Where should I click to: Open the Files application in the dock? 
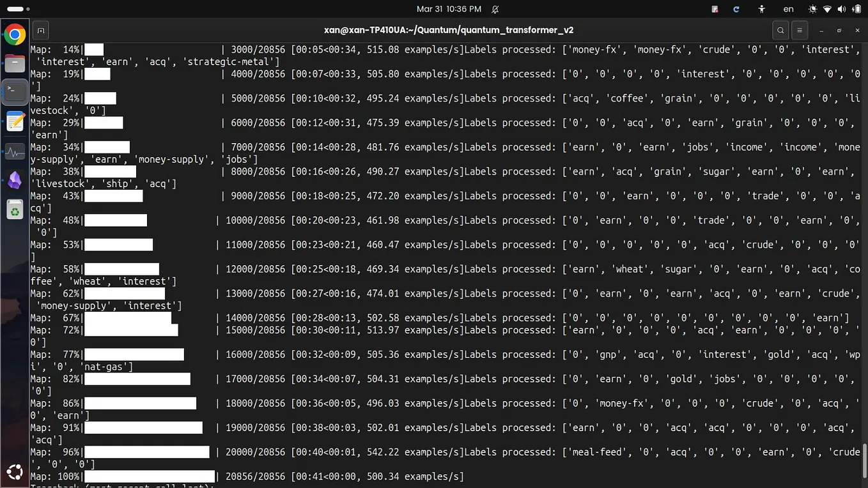[14, 63]
